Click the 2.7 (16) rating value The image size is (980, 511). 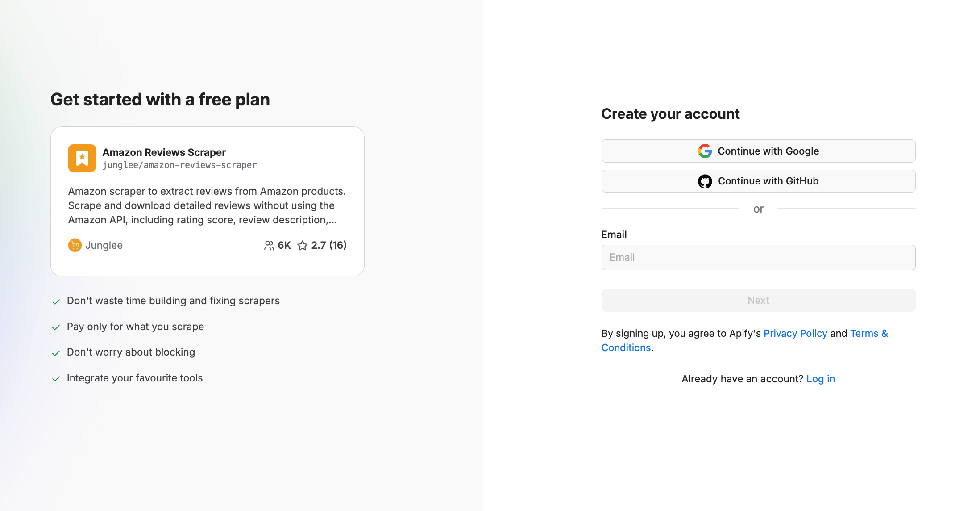pyautogui.click(x=329, y=245)
